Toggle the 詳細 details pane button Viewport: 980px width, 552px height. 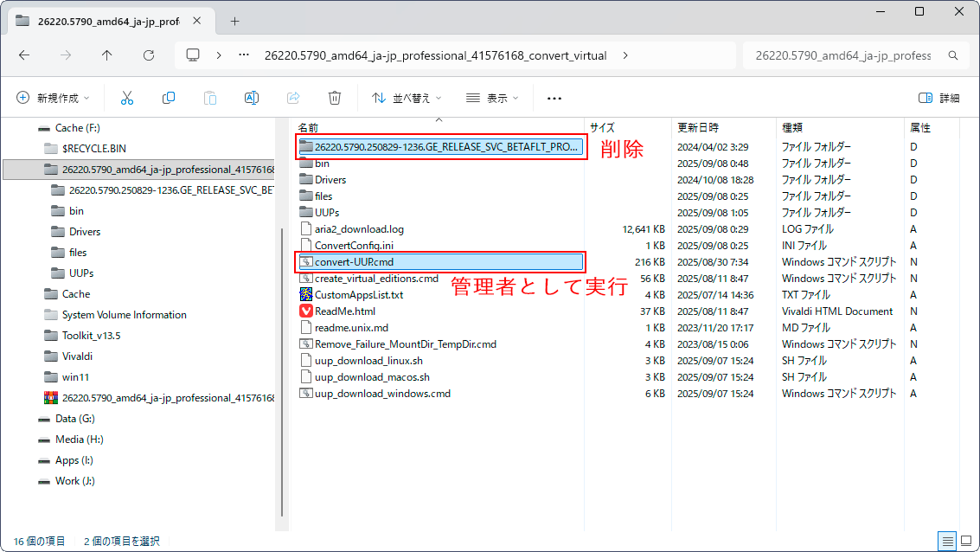click(938, 98)
